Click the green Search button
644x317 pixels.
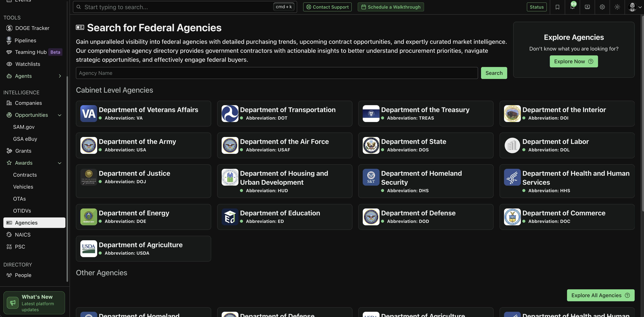[494, 73]
